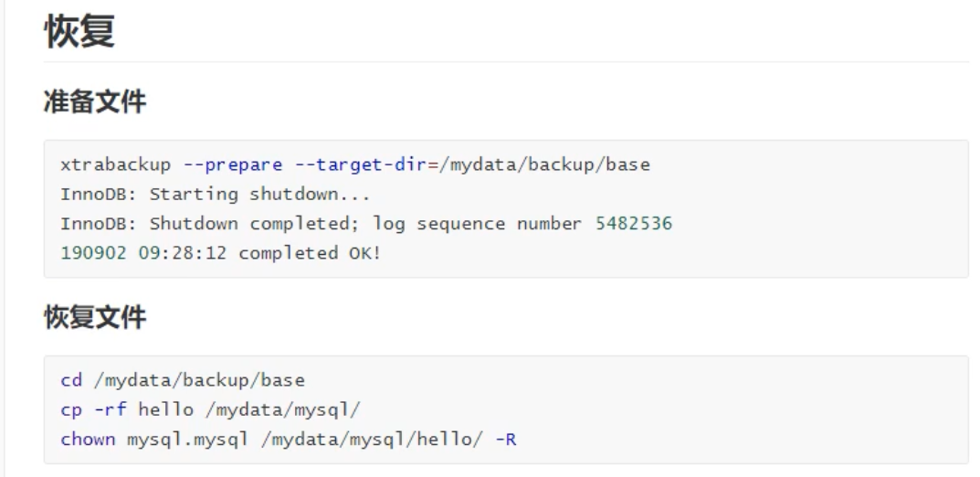Screen dimensions: 980x477
Task: Click the 准备文件 subheading
Action: coord(95,102)
